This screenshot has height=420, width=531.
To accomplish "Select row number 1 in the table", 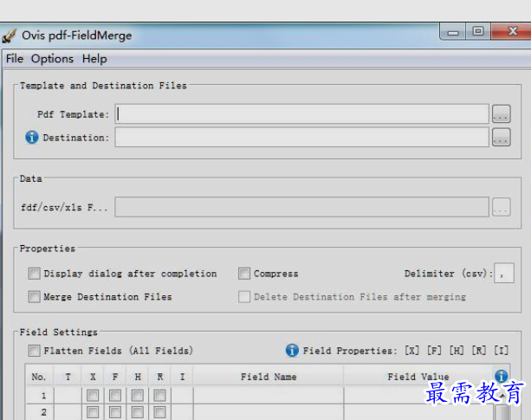I will (x=40, y=395).
